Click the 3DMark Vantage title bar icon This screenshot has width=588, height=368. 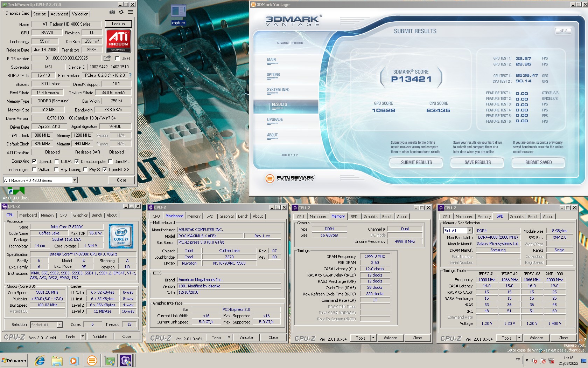pyautogui.click(x=253, y=5)
